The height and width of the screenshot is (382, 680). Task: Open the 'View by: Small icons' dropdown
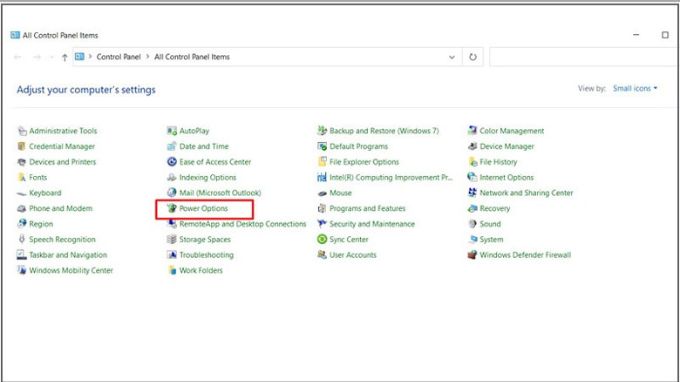pyautogui.click(x=635, y=88)
